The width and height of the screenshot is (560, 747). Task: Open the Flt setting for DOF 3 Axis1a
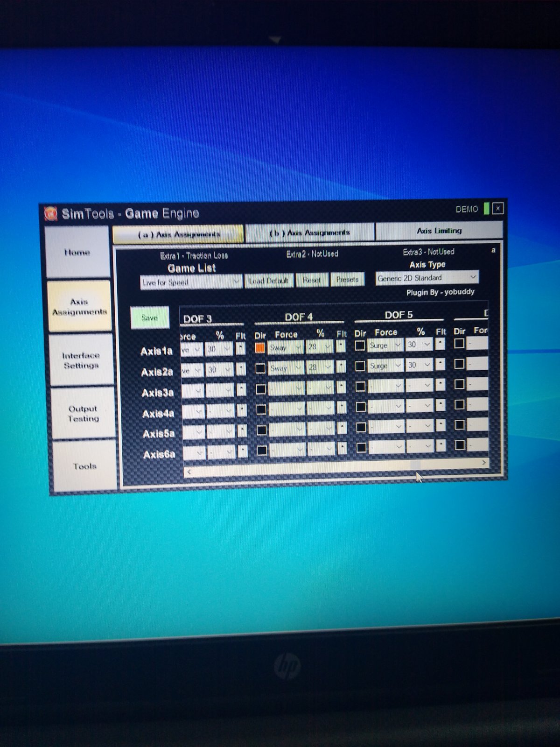[x=241, y=348]
